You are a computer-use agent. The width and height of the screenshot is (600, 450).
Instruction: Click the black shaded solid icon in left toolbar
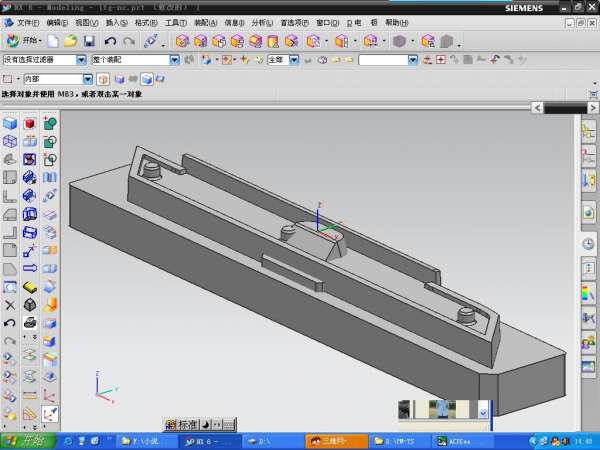pyautogui.click(x=30, y=305)
